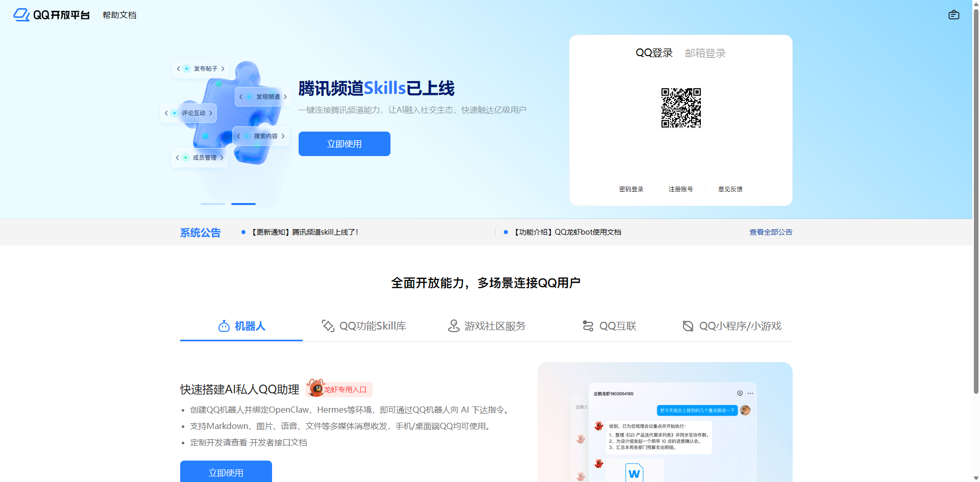Click the page's vertical scrollbar thumb

tap(976, 201)
